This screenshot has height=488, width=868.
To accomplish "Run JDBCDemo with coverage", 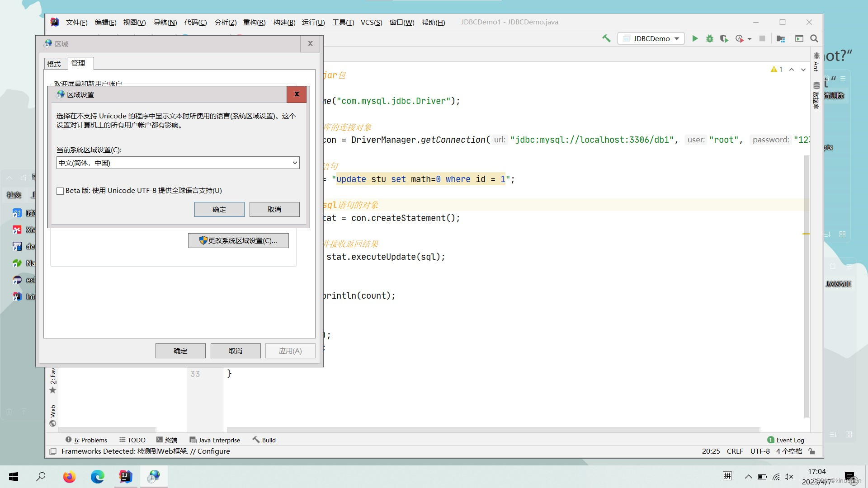I will click(x=724, y=38).
